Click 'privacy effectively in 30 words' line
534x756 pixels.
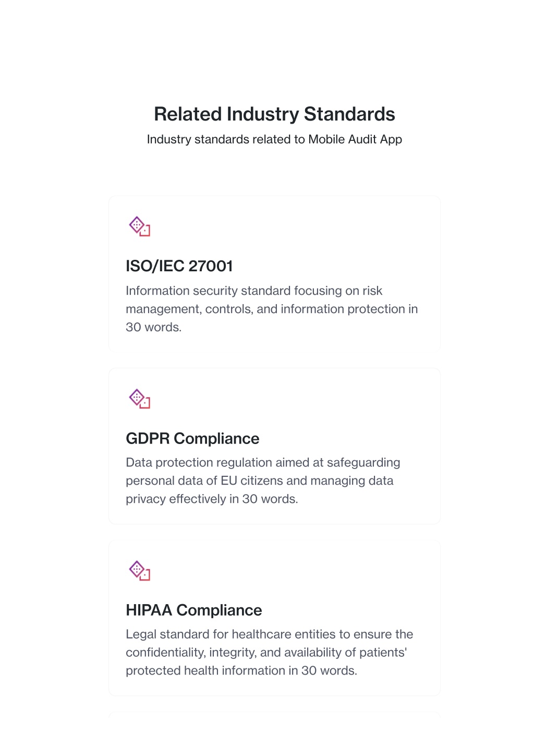[212, 499]
